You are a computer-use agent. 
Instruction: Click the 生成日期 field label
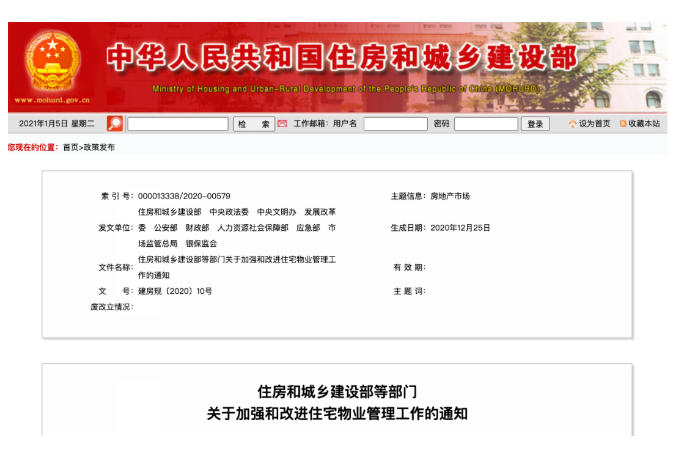click(x=408, y=228)
